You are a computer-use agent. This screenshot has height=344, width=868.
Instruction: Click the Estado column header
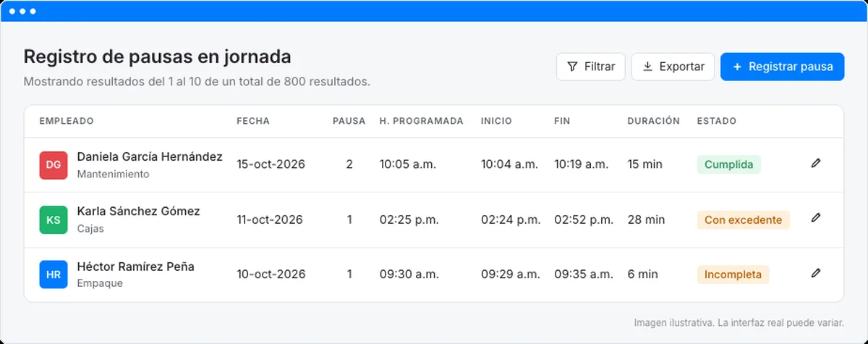point(717,121)
